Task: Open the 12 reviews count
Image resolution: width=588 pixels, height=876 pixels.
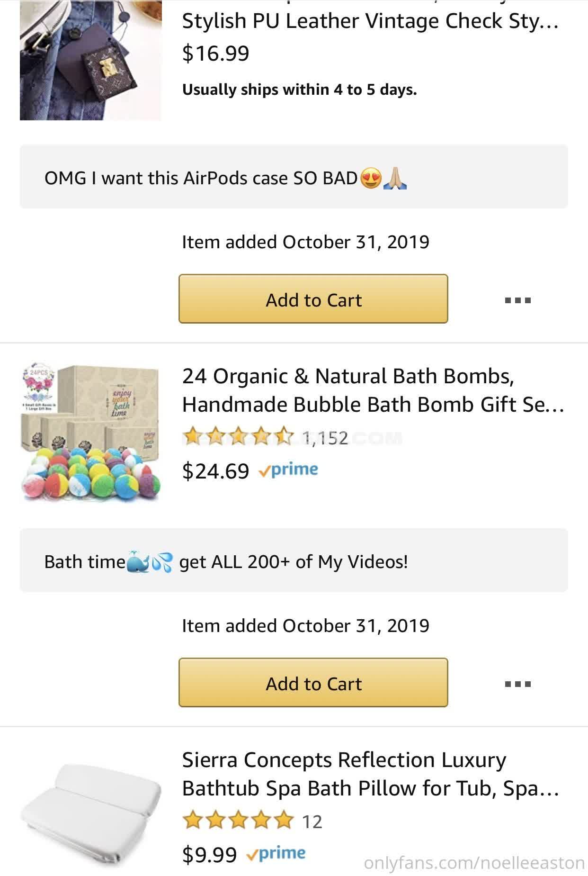Action: click(312, 822)
